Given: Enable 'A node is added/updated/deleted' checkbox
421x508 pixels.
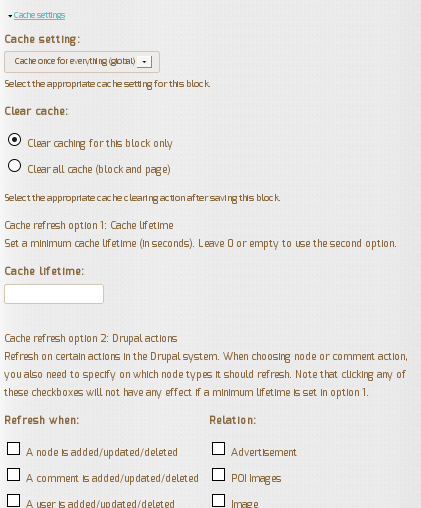Looking at the screenshot, I should click(13, 449).
